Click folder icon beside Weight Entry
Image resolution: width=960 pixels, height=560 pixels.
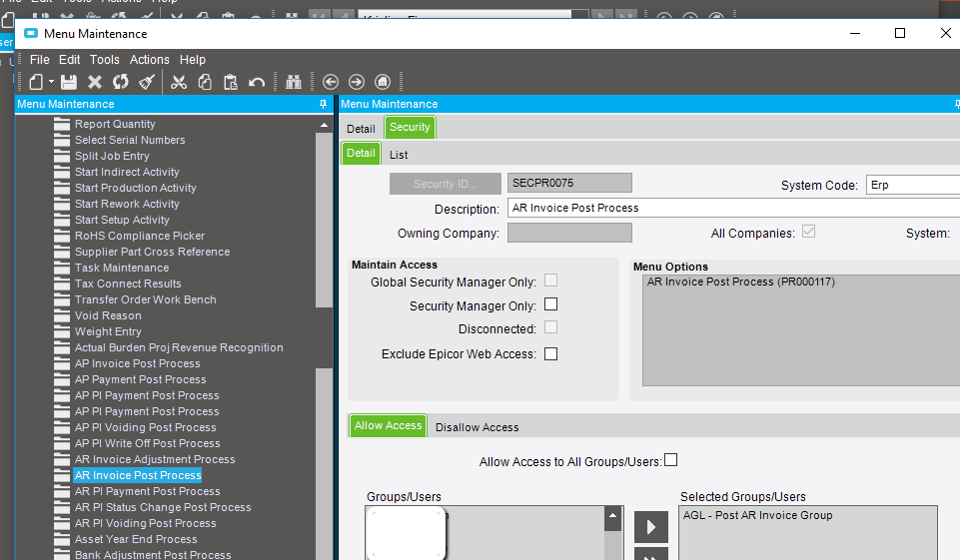62,331
